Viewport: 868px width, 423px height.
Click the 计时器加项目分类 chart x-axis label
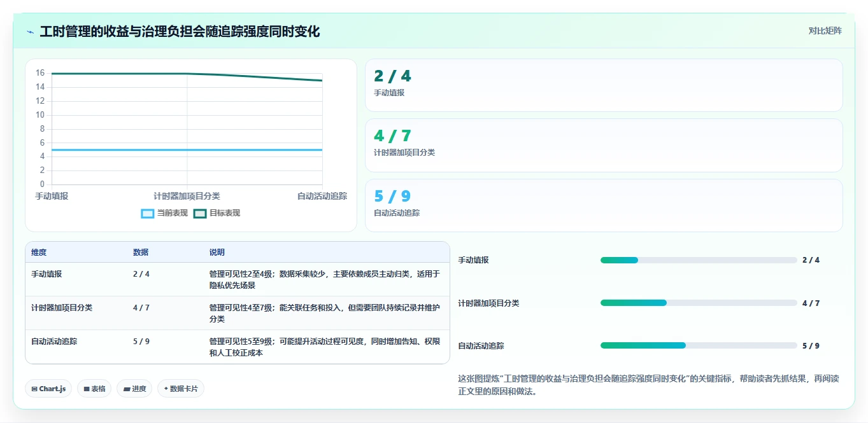tap(187, 197)
